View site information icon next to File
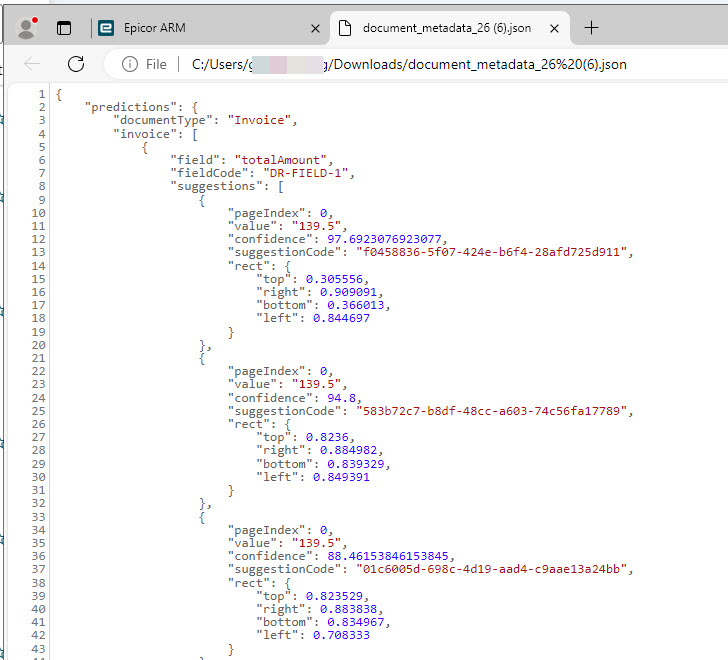Viewport: 728px width, 660px height. pos(130,64)
